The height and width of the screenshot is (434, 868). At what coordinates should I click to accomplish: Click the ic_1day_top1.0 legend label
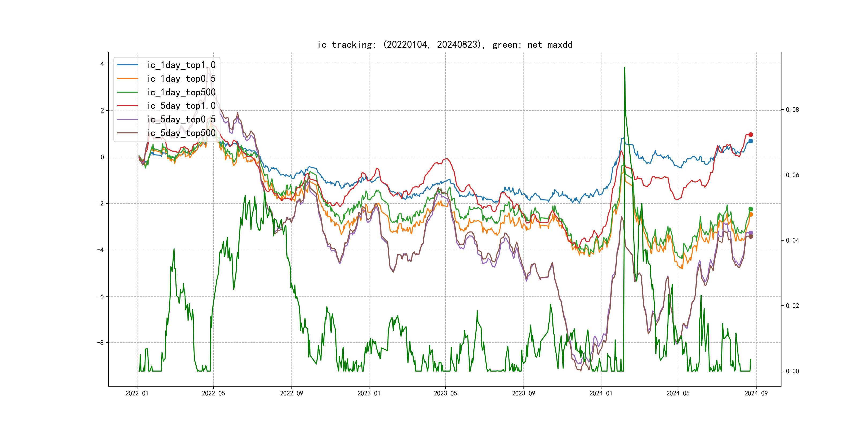click(x=181, y=65)
